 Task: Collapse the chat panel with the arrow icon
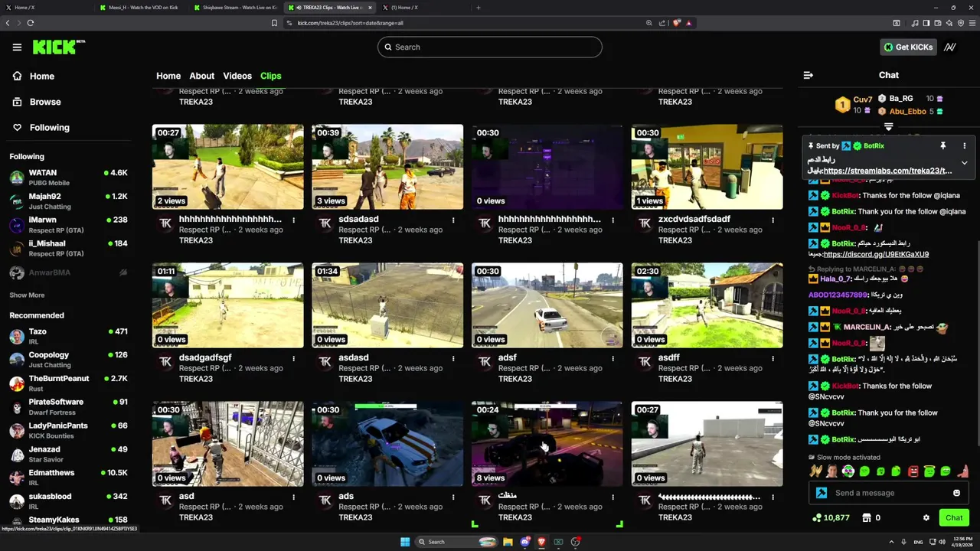tap(808, 75)
